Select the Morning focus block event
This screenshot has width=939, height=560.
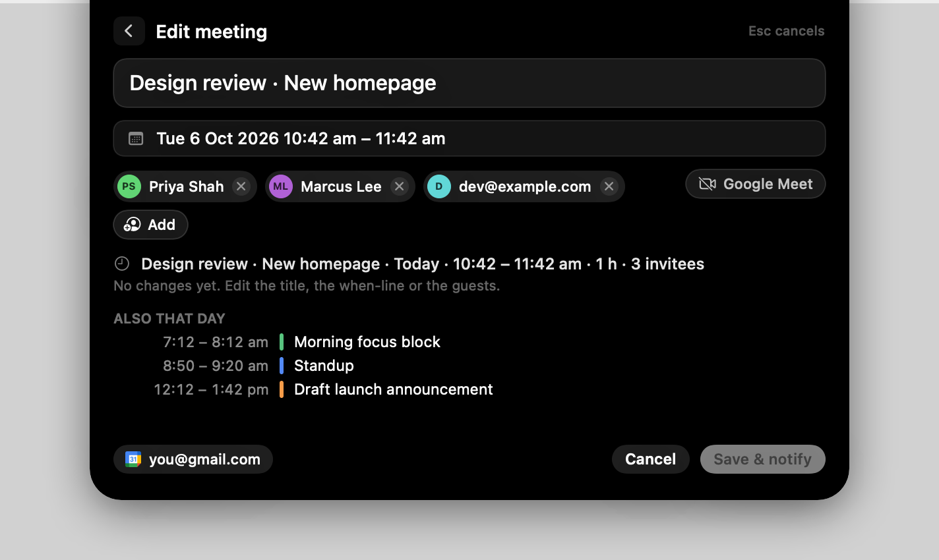coord(367,342)
